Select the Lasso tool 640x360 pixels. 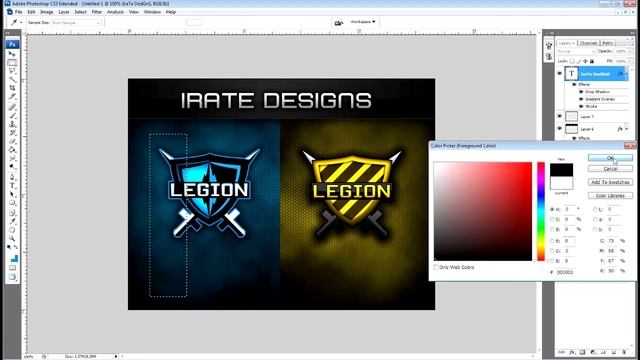12,71
